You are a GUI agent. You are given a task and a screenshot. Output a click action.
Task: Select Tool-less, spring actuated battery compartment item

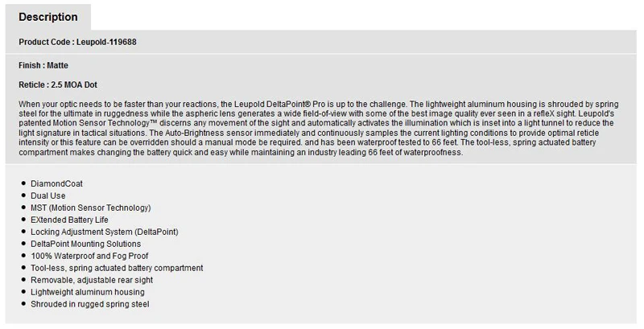pyautogui.click(x=117, y=268)
